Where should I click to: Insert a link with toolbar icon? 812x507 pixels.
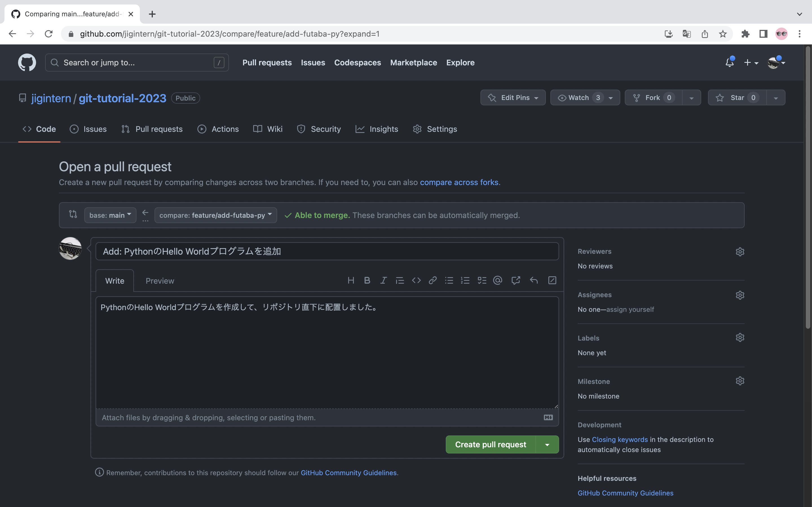[433, 280]
